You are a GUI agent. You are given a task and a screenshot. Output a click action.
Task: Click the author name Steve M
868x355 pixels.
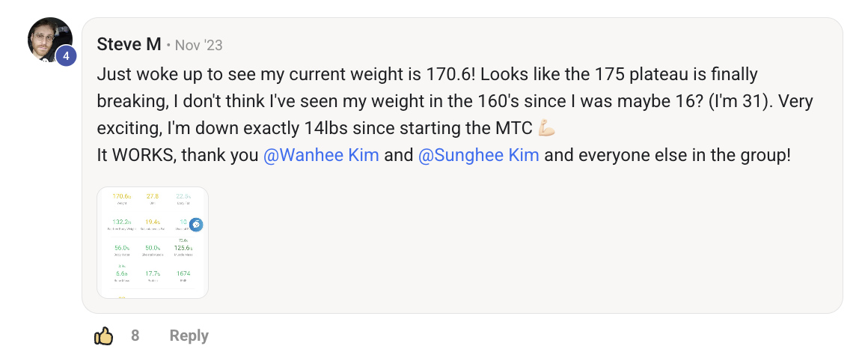coord(129,44)
